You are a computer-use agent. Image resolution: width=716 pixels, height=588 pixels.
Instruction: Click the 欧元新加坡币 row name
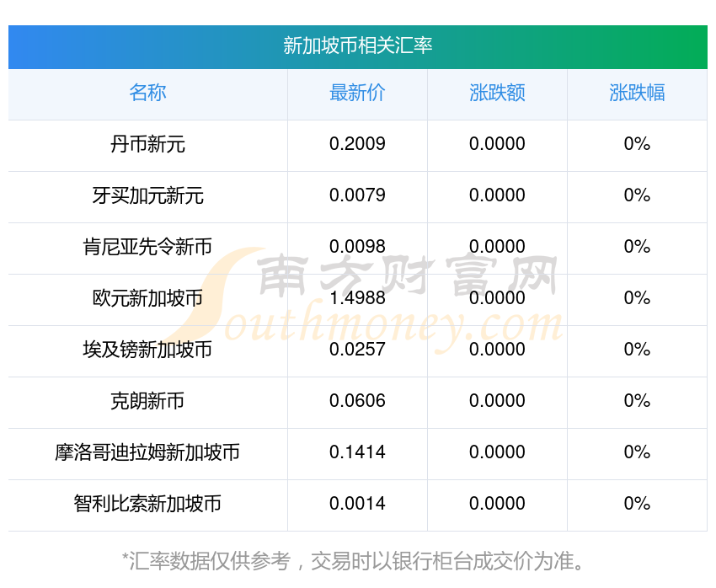point(147,298)
